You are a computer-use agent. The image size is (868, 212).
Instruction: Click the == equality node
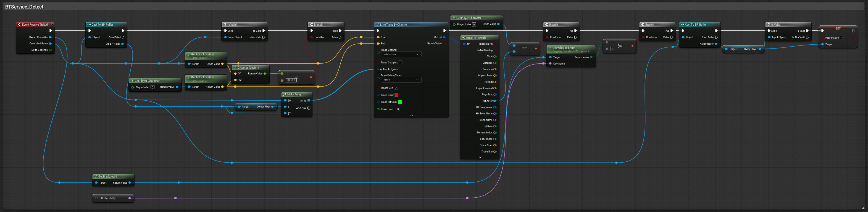click(525, 49)
